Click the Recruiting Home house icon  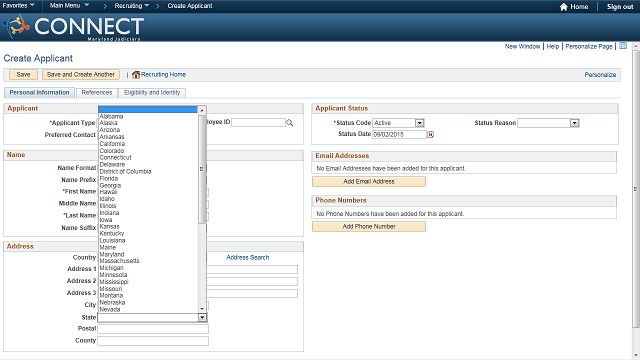[136, 75]
